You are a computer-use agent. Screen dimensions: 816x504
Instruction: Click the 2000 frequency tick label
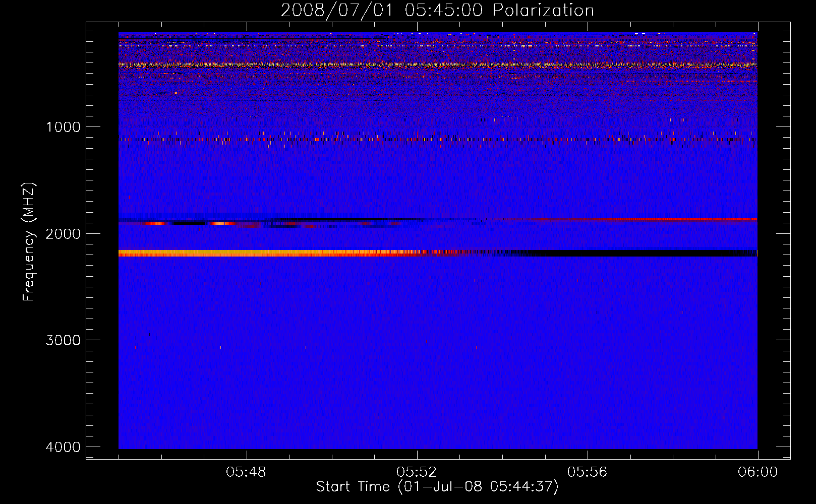click(x=63, y=233)
